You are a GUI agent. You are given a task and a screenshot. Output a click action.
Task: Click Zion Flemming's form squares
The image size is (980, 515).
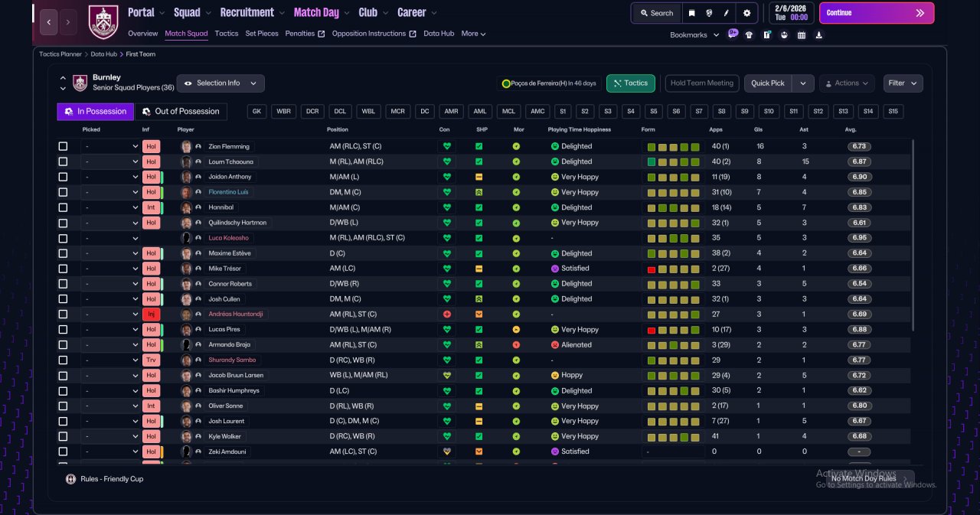coord(673,146)
